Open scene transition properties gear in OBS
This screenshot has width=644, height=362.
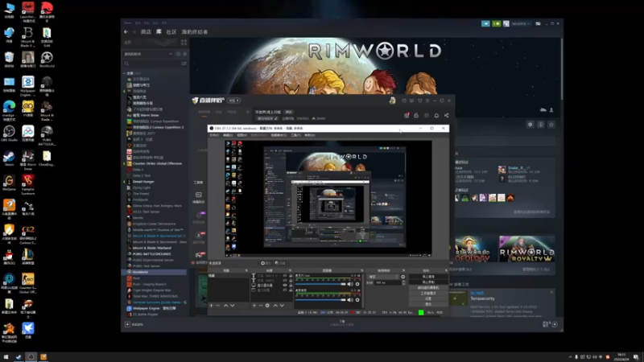(x=403, y=277)
